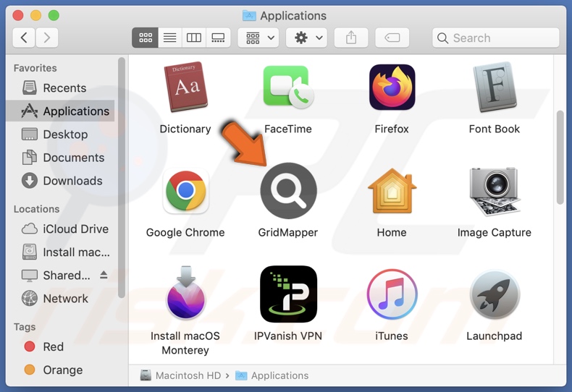This screenshot has height=392, width=572.
Task: Filter by the Red tag
Action: (x=61, y=346)
